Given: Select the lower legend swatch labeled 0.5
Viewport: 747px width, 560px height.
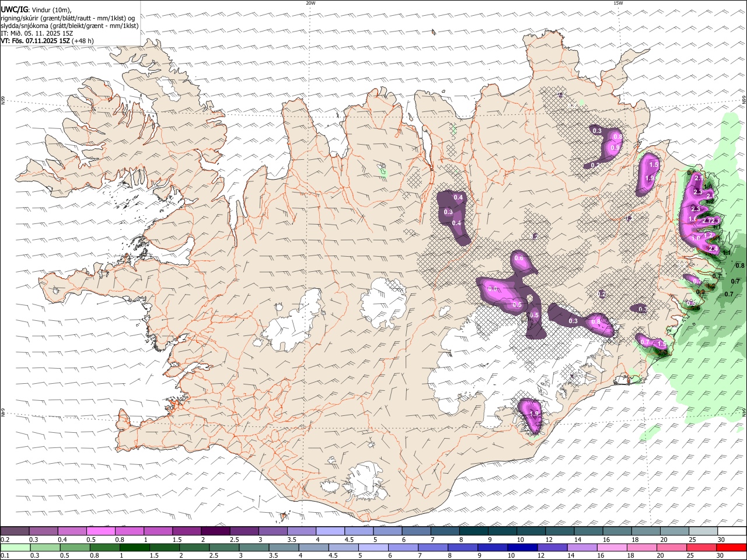Looking at the screenshot, I should click(75, 548).
